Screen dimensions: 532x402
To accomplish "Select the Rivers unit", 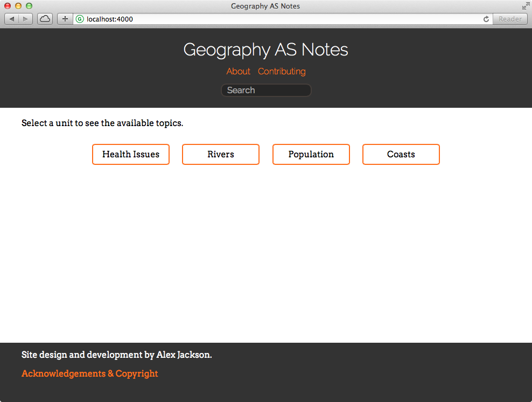I will click(220, 154).
